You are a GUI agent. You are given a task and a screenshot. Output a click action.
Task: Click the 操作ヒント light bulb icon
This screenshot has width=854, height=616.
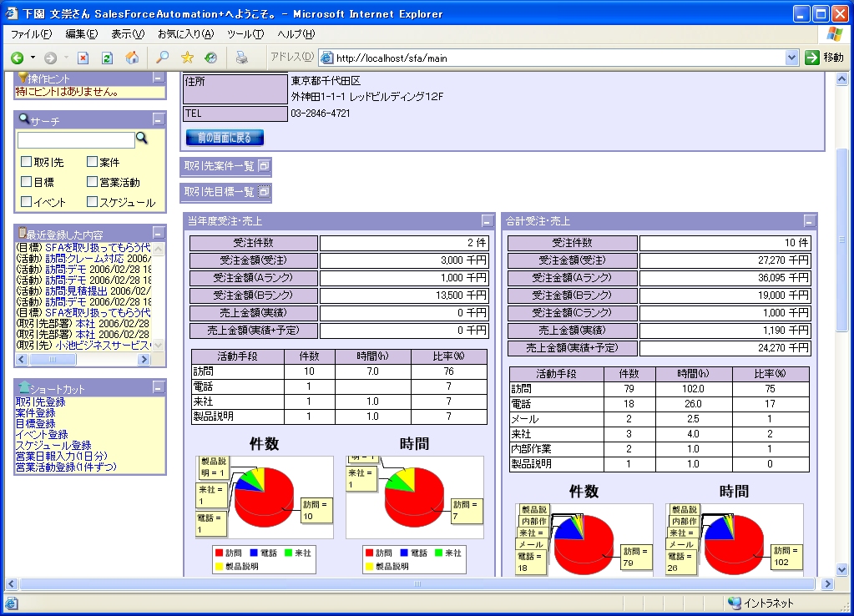click(x=23, y=78)
